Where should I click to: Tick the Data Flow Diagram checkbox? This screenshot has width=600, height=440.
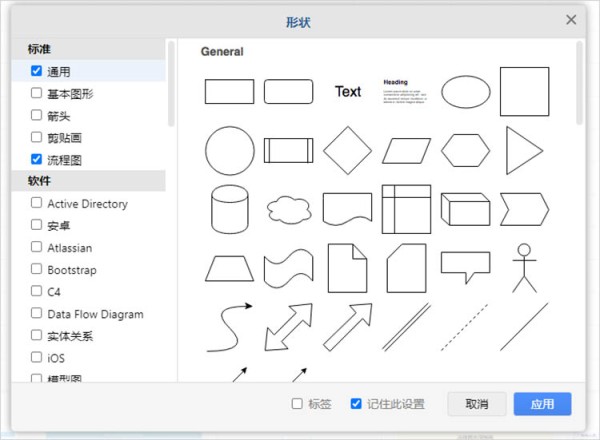click(36, 313)
